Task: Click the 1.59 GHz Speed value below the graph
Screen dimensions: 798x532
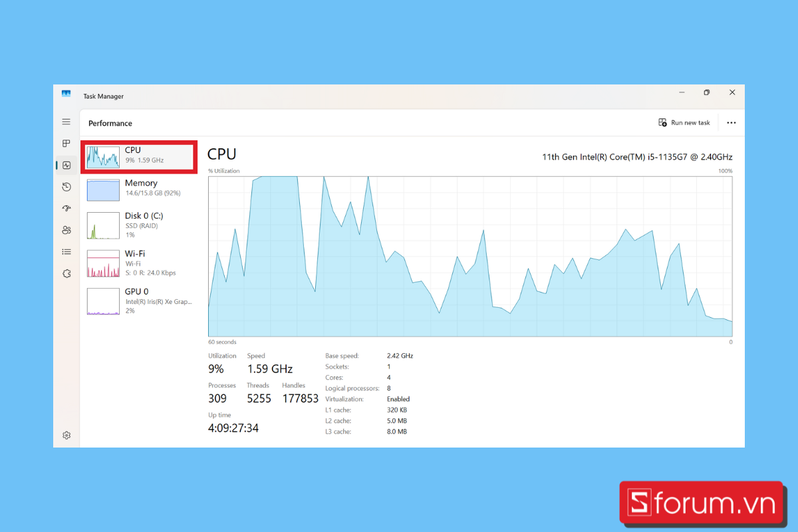Action: click(270, 369)
